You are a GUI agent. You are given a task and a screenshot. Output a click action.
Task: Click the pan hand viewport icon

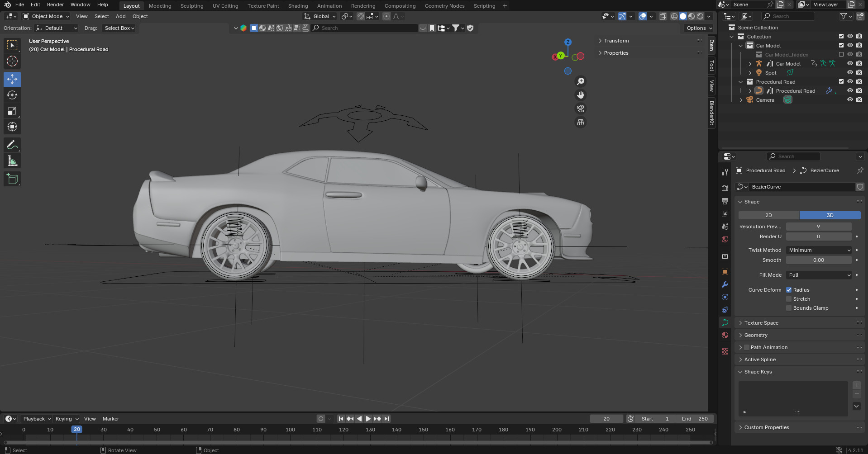coord(581,95)
